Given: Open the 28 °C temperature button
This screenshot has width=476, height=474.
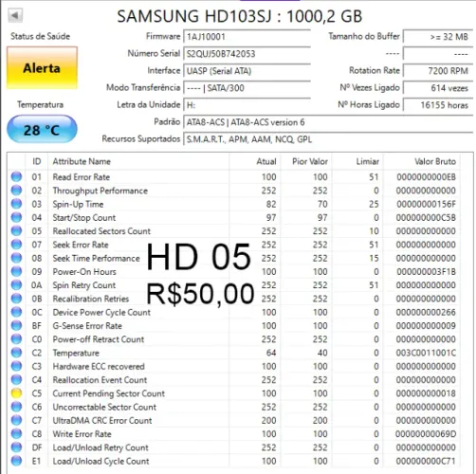Looking at the screenshot, I should coord(42,130).
